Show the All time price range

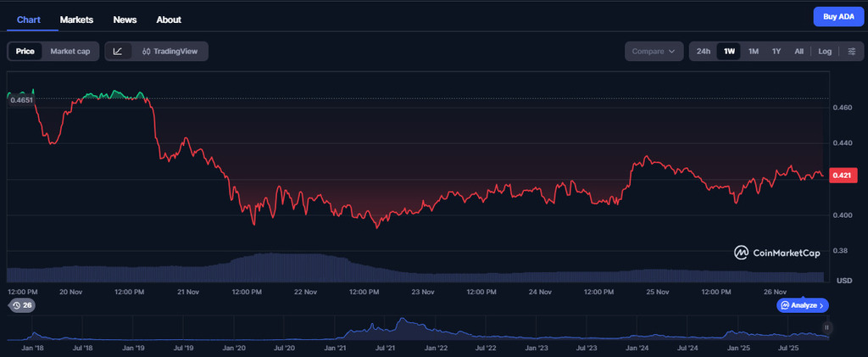(x=798, y=52)
